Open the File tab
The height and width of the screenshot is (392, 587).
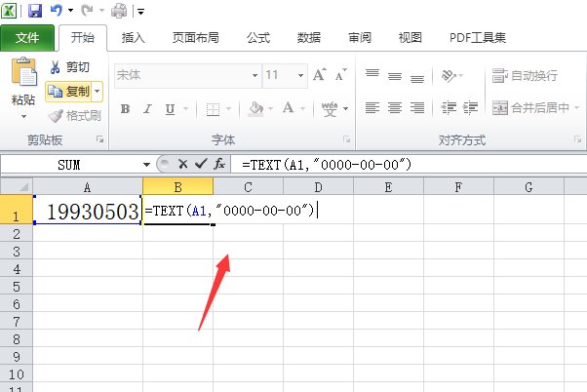(x=27, y=38)
